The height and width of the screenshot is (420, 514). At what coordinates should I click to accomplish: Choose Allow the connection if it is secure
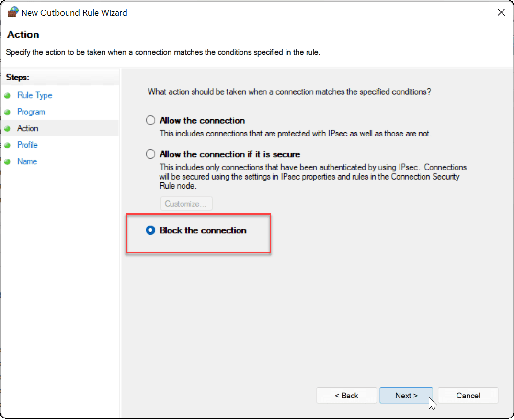pos(150,154)
